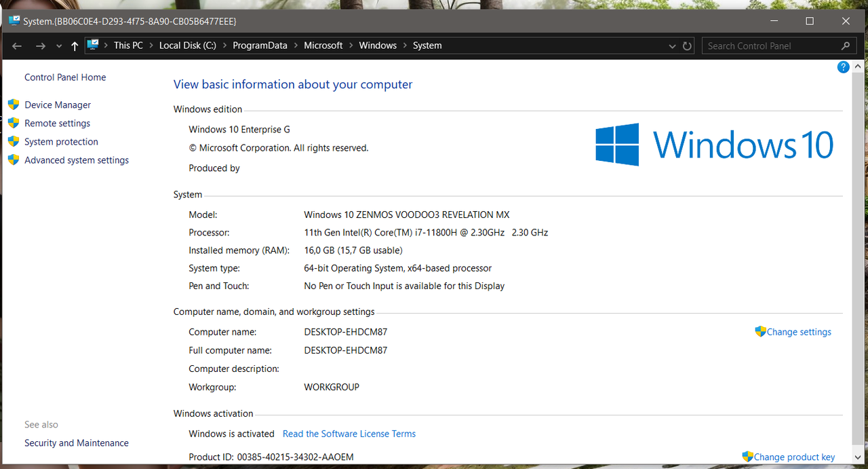Screen dimensions: 868x469
Task: Open help with the blue question icon
Action: point(844,67)
